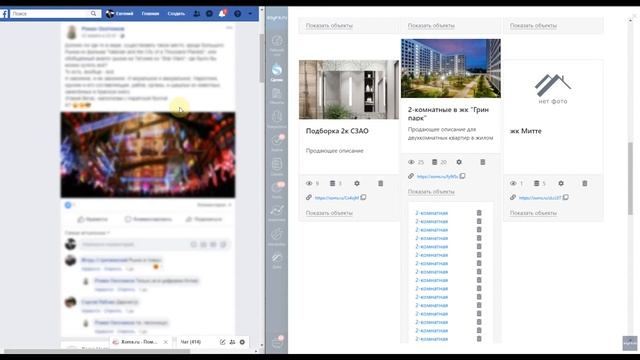Click views eye icon on Подборка 2х СЗАО
Image resolution: width=640 pixels, height=360 pixels.
(309, 184)
